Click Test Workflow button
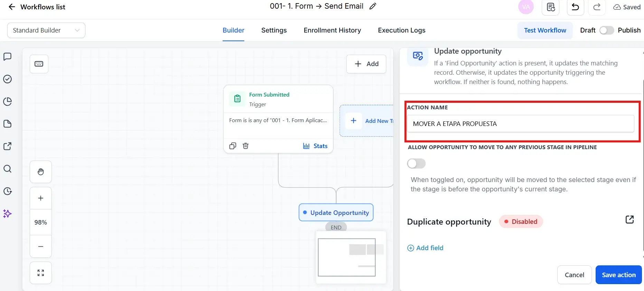This screenshot has height=291, width=644. pos(545,30)
